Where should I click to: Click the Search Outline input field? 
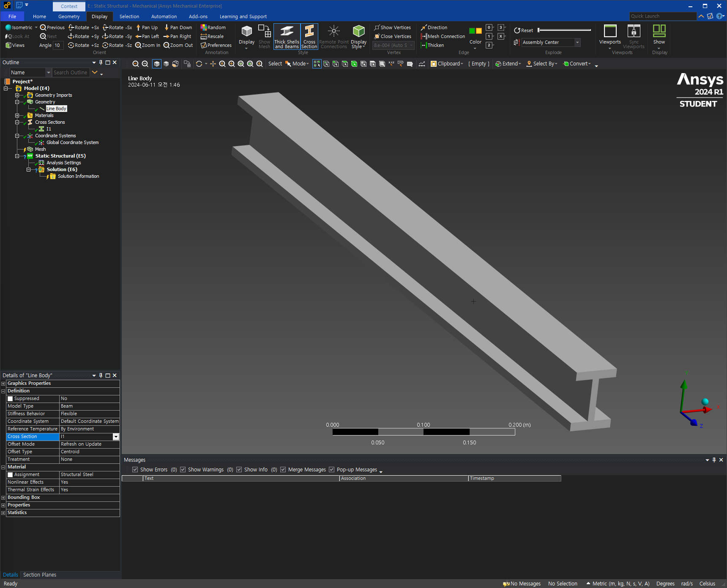71,73
